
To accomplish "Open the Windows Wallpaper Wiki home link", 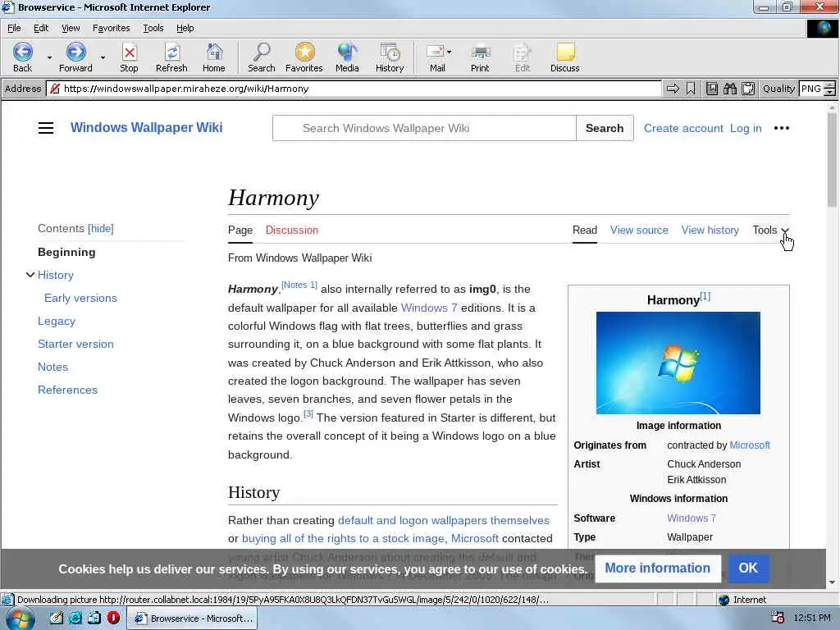I will pyautogui.click(x=146, y=127).
